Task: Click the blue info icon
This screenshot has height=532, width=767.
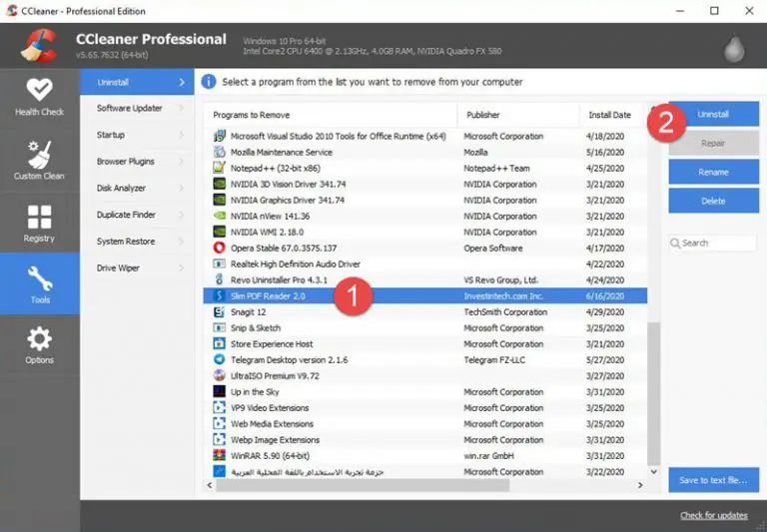Action: pos(209,82)
